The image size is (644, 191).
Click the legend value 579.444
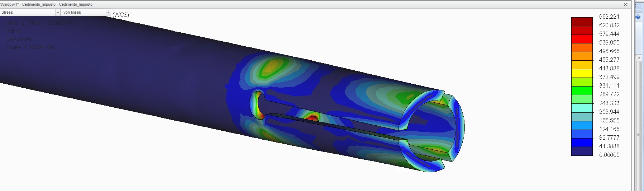(x=609, y=34)
